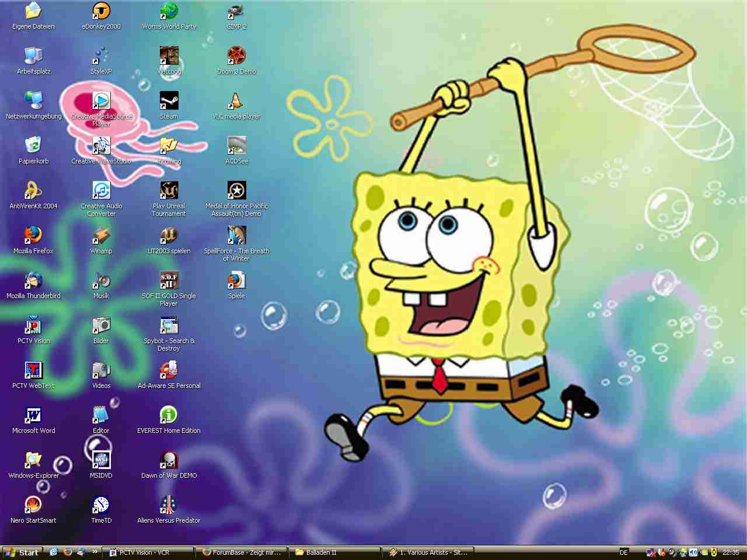Open DE language bar indicator

point(624,552)
